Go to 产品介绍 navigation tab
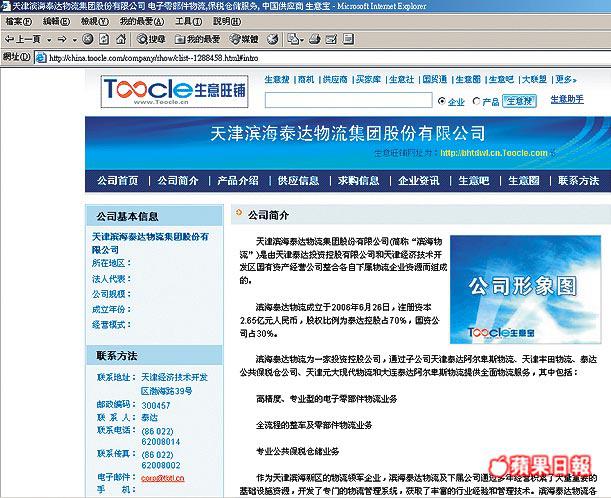Image resolution: width=611 pixels, height=498 pixels. [237, 181]
